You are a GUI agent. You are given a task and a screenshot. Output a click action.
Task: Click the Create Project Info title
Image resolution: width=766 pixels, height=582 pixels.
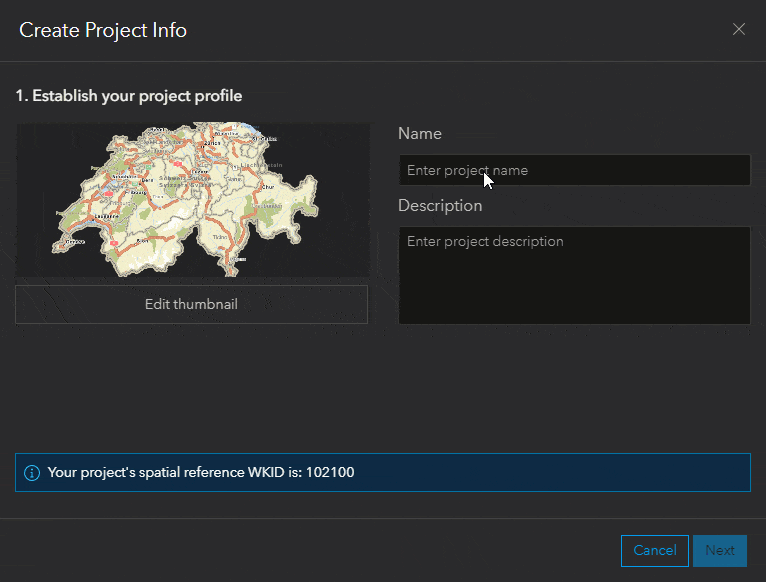tap(103, 30)
